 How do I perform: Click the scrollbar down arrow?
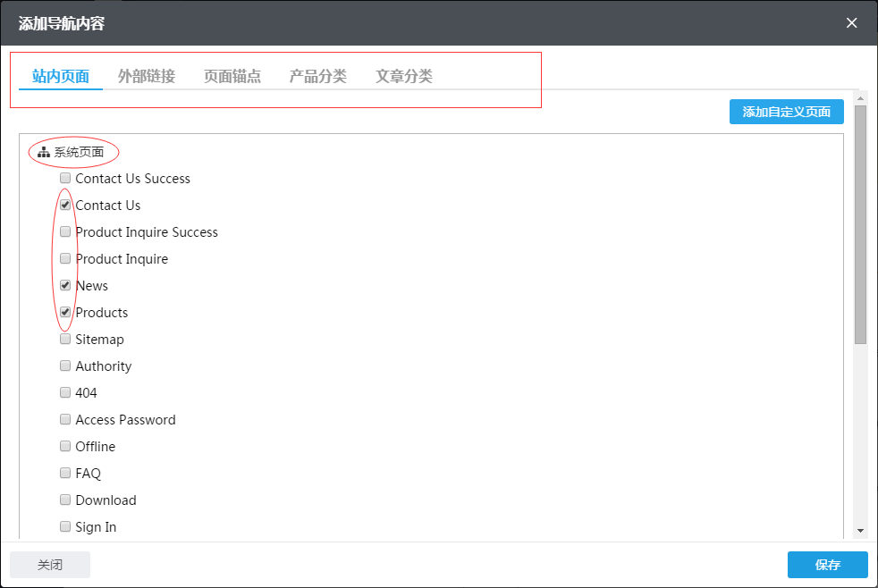[860, 530]
